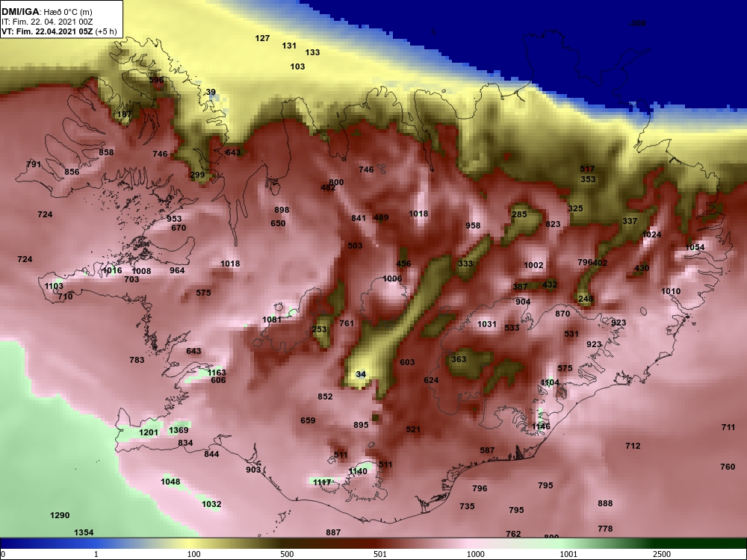Image resolution: width=747 pixels, height=560 pixels.
Task: Select the 1290 value in the green area
Action: pyautogui.click(x=60, y=515)
